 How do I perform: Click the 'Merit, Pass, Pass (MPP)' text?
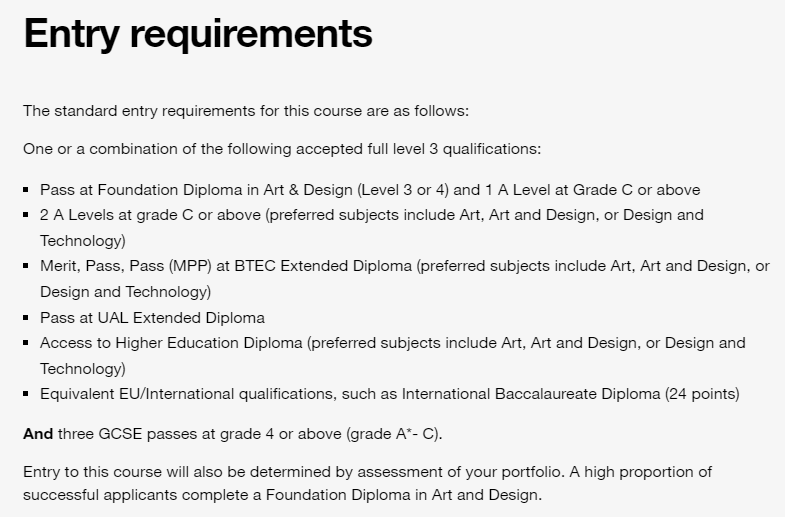126,266
